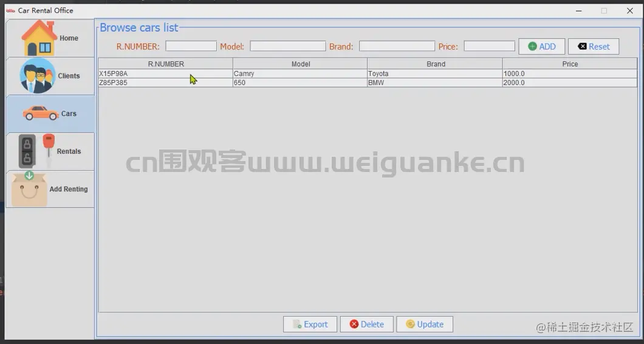The width and height of the screenshot is (644, 344).
Task: Click the Update button
Action: pos(425,325)
